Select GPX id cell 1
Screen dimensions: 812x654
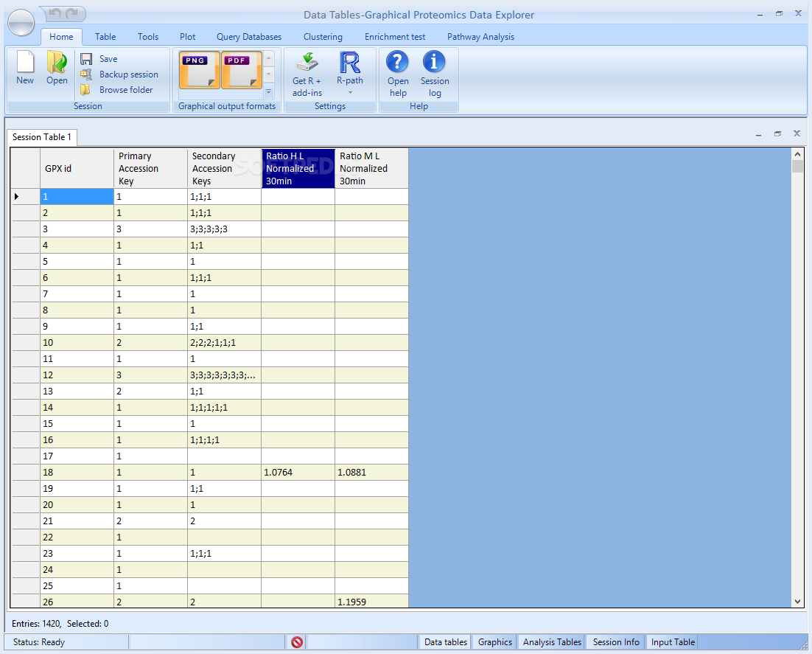click(x=77, y=196)
